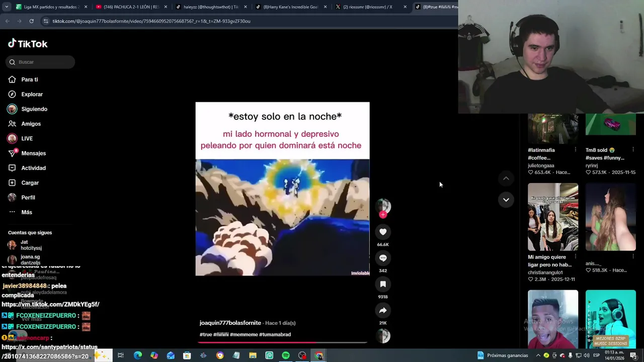The height and width of the screenshot is (362, 644).
Task: Open Spotify from the taskbar
Action: pyautogui.click(x=286, y=355)
